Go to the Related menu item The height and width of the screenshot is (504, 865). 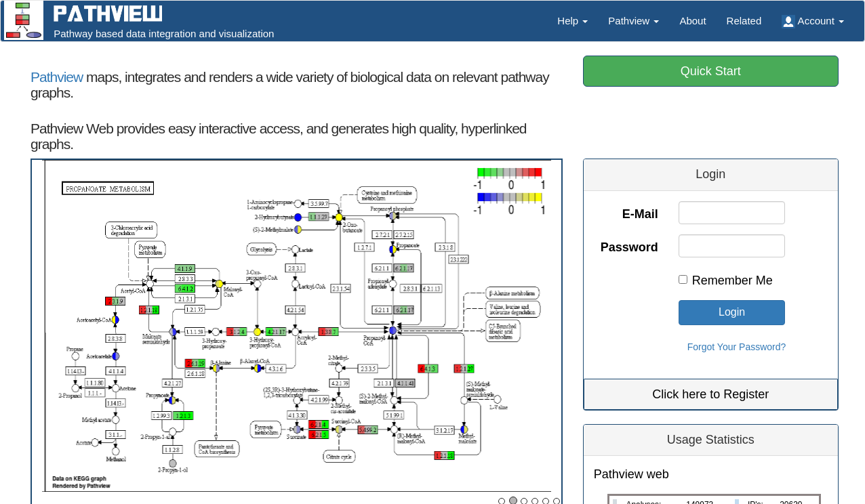coord(744,21)
